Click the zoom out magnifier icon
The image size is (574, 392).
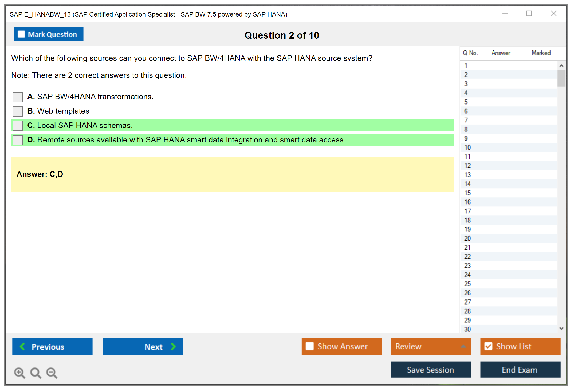[x=52, y=373]
